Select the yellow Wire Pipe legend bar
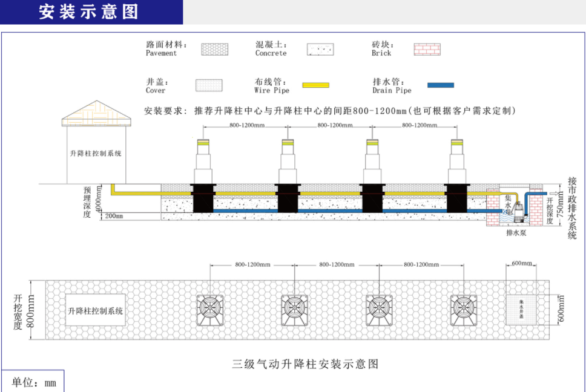 (316, 85)
